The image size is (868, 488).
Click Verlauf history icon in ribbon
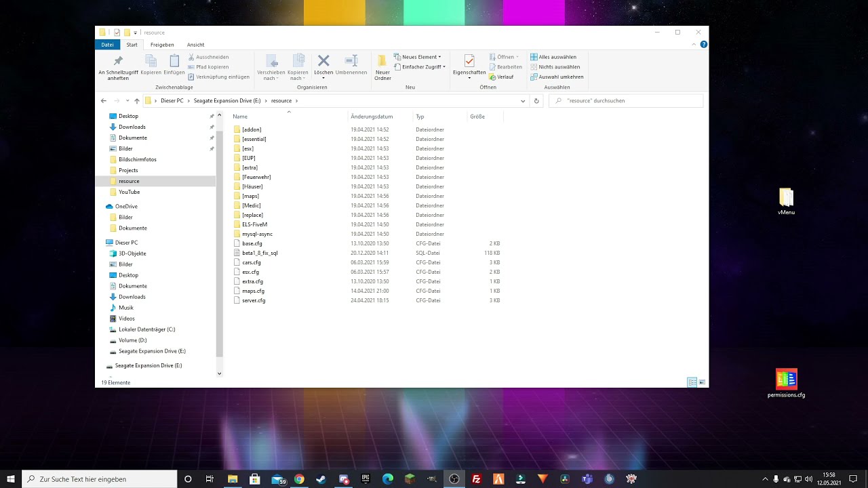pos(493,77)
